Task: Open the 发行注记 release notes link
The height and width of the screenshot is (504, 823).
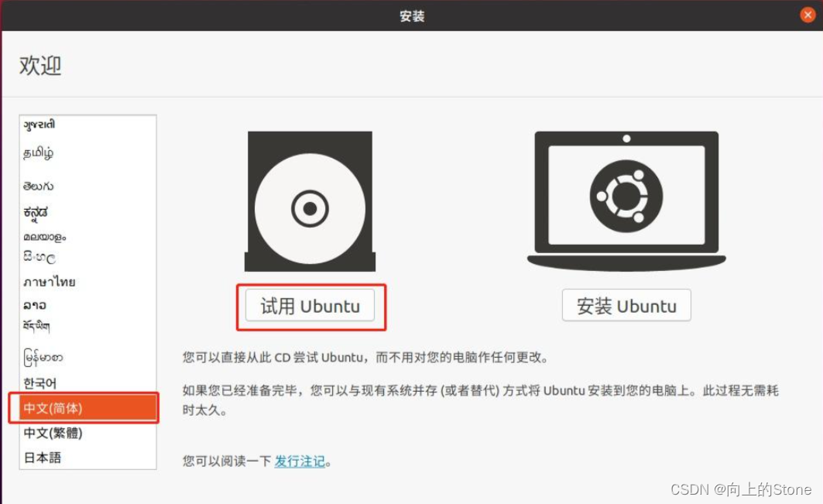Action: [300, 461]
